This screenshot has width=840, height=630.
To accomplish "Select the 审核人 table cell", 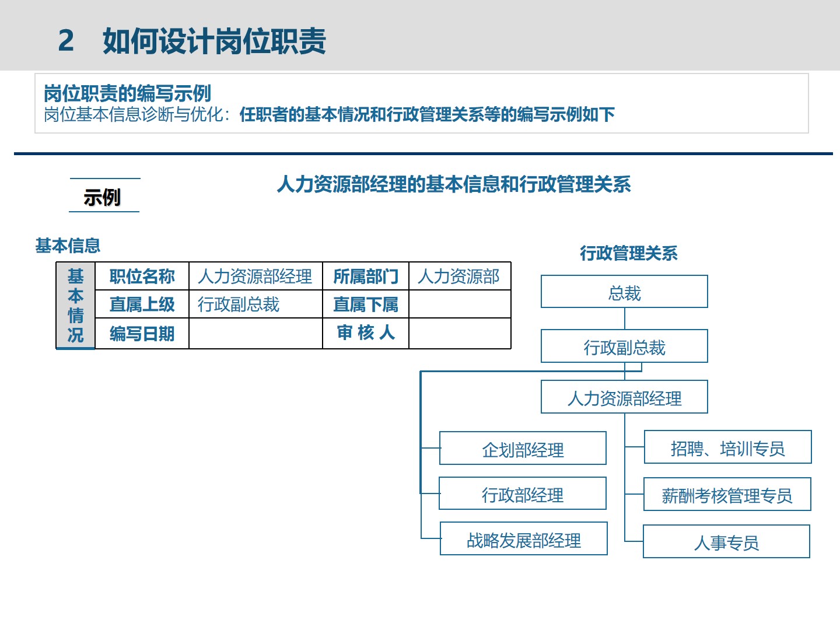I will pos(366,334).
